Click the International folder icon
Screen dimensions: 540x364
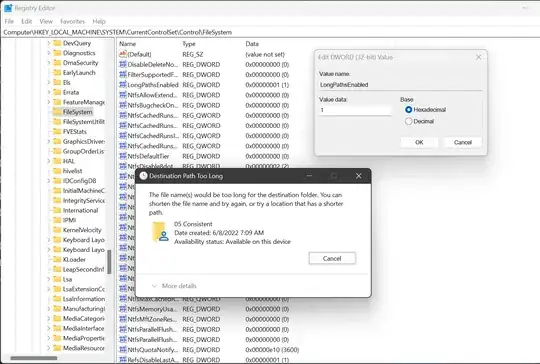(x=57, y=210)
